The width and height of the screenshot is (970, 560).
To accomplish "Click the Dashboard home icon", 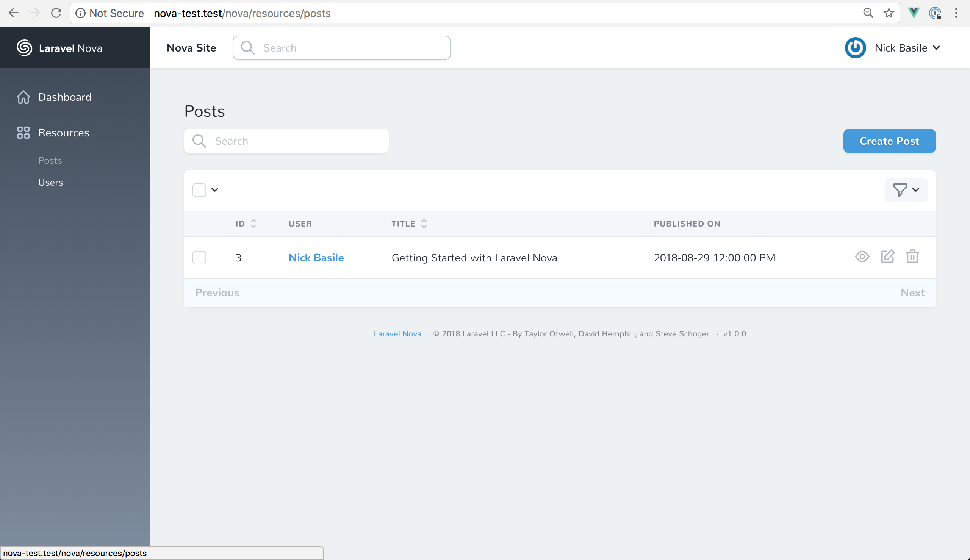I will tap(23, 97).
